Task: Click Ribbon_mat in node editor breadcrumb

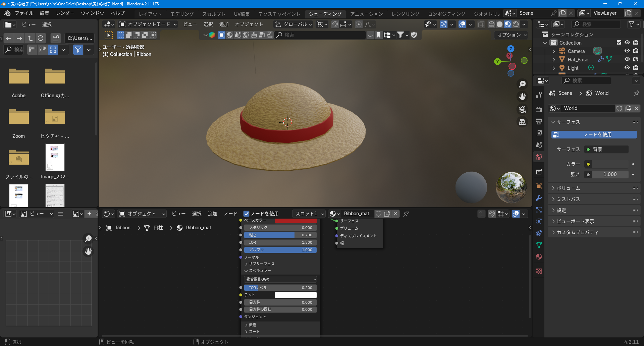Action: click(198, 228)
